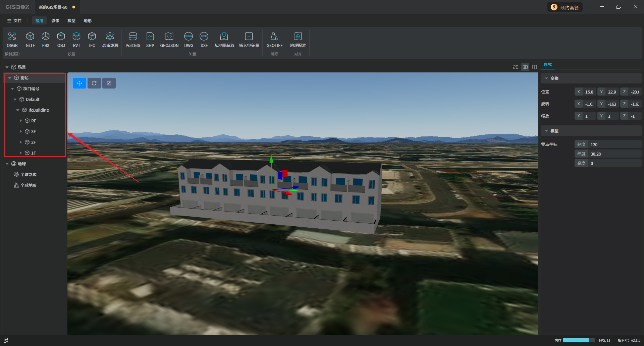This screenshot has height=346, width=644.
Task: Collapse the IfcBuilding tree node
Action: (x=18, y=110)
